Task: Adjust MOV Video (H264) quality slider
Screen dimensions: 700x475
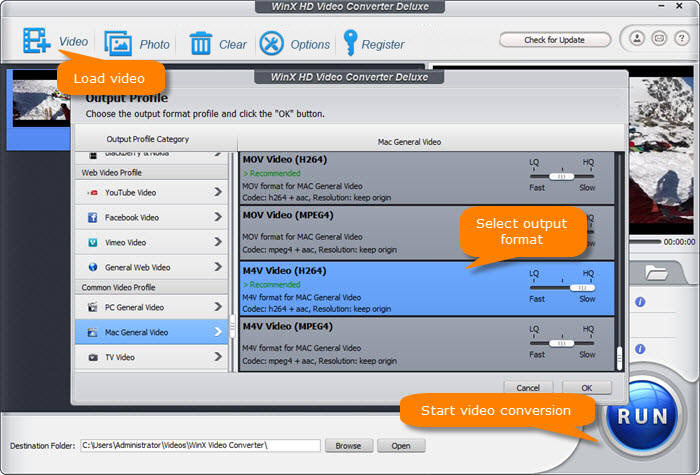Action: [x=562, y=176]
